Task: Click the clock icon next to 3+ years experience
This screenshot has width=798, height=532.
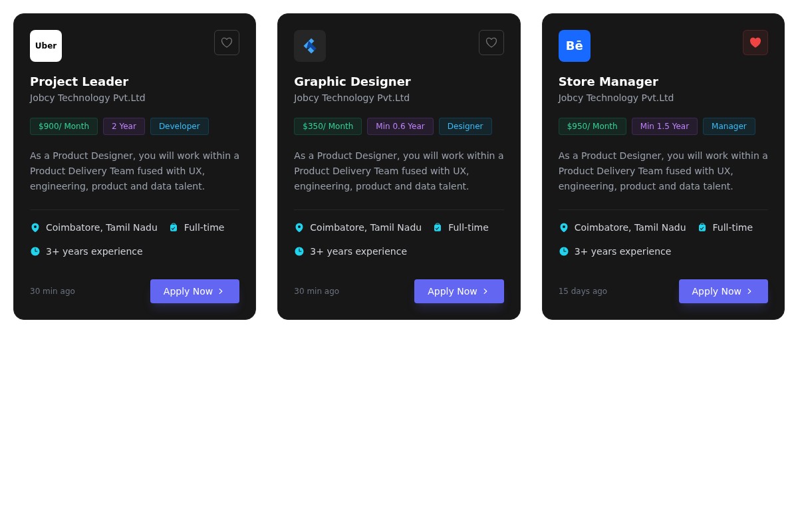Action: [35, 251]
